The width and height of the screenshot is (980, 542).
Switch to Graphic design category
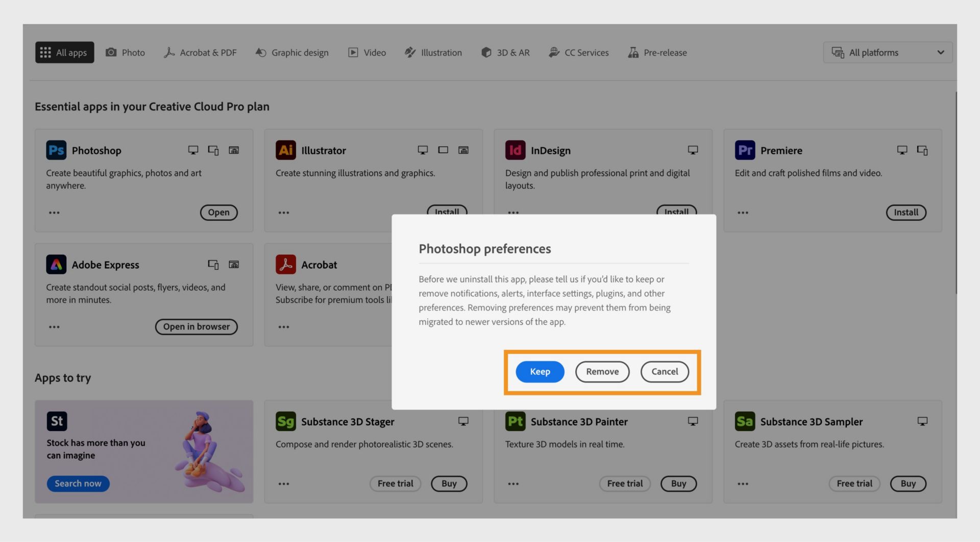point(292,52)
